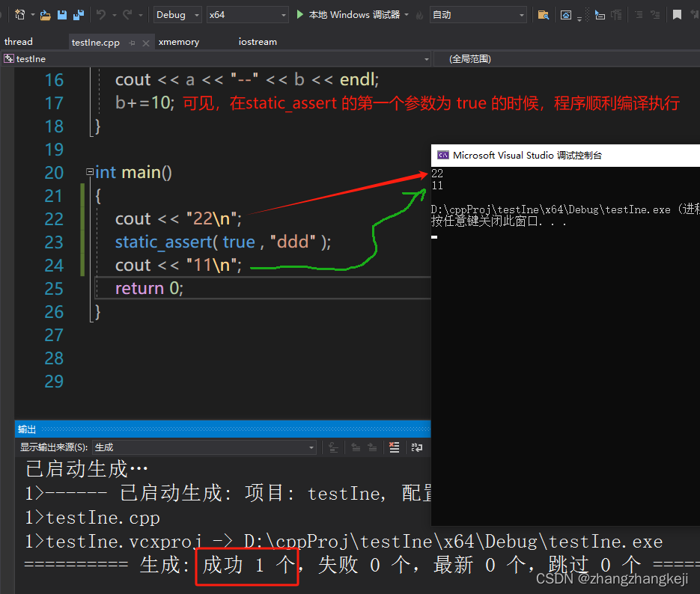The height and width of the screenshot is (594, 700).
Task: Toggle word wrap in the Output panel
Action: point(416,447)
